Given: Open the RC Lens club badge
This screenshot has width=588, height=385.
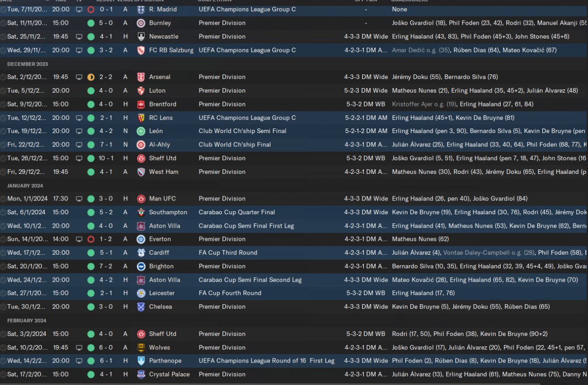Looking at the screenshot, I should tap(141, 118).
